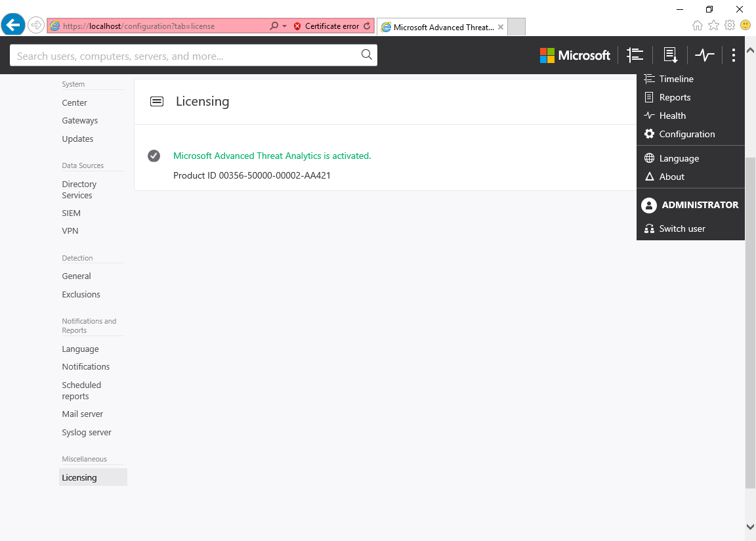Open a new blank browser tab
Screen dimensions: 756x541
tap(516, 27)
